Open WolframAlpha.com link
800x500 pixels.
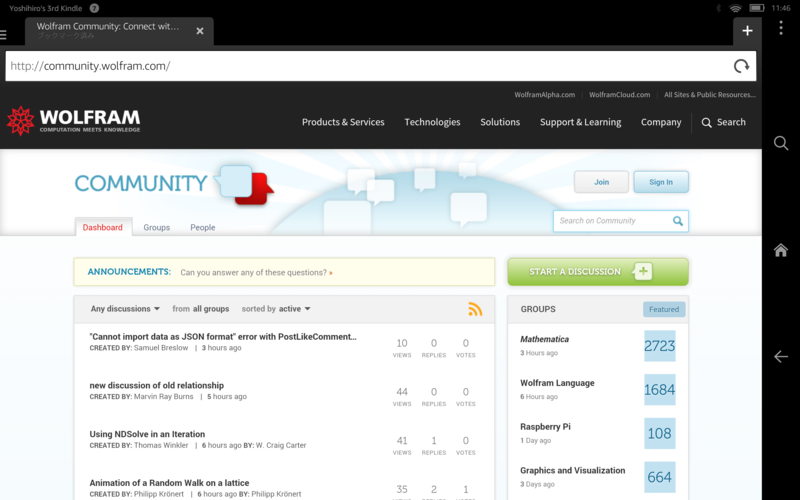click(x=544, y=95)
